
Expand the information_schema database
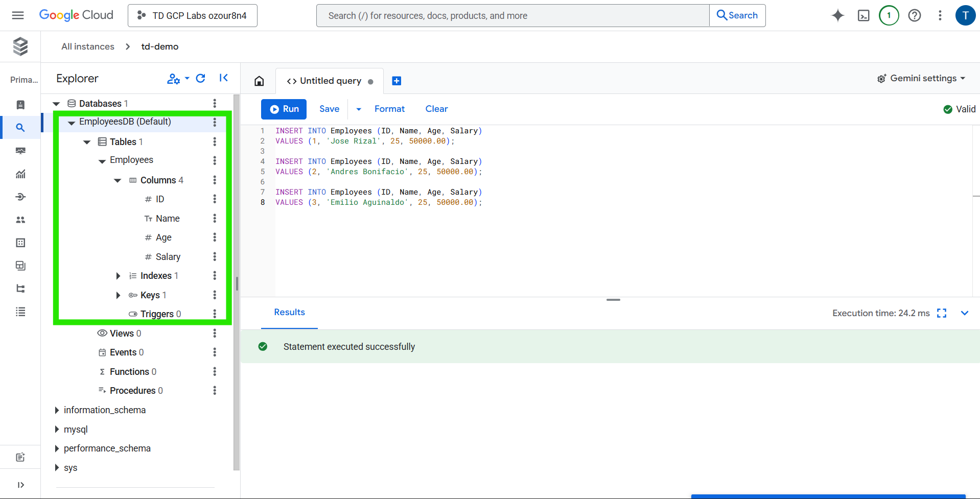[57, 410]
